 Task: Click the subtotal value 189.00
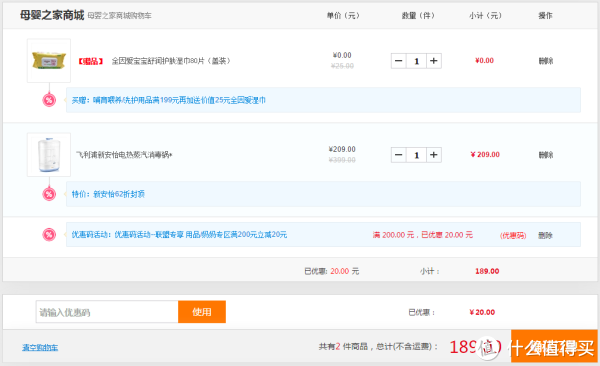point(487,271)
